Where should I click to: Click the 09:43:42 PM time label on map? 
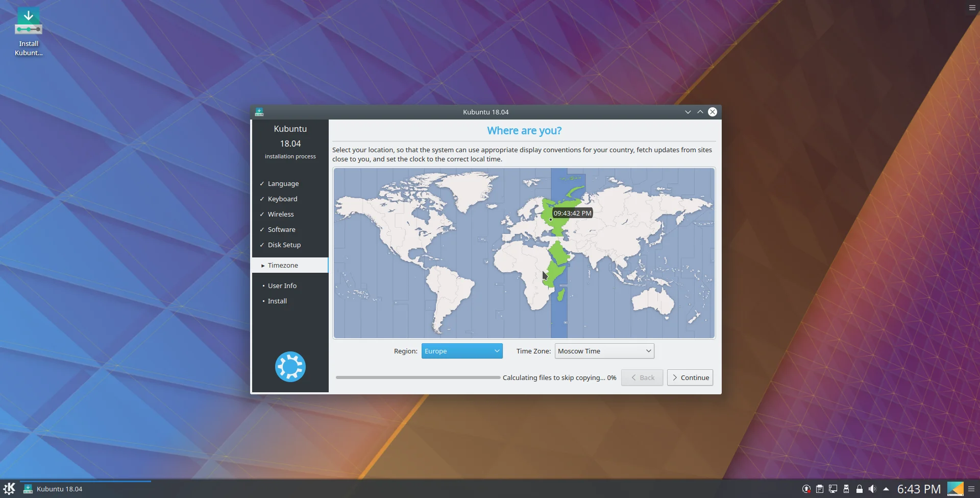click(x=572, y=214)
